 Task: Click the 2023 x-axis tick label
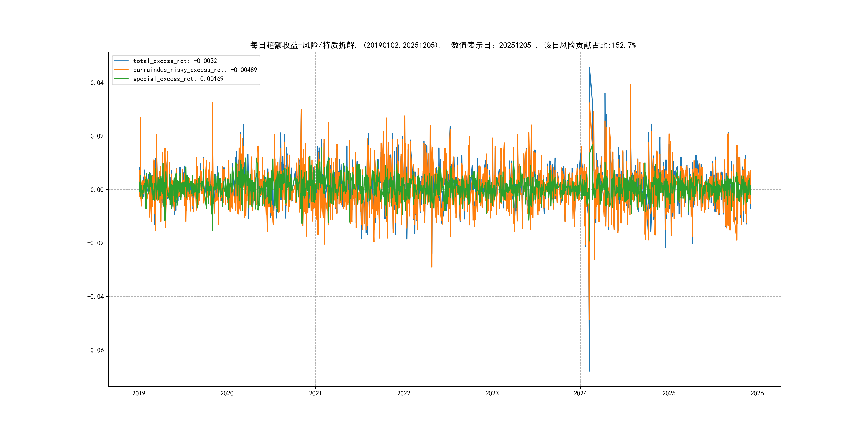tap(492, 393)
